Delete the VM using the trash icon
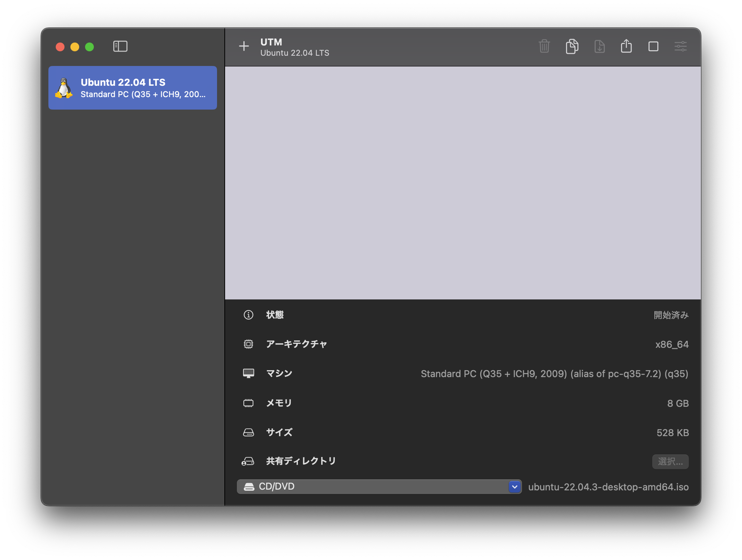 click(544, 47)
